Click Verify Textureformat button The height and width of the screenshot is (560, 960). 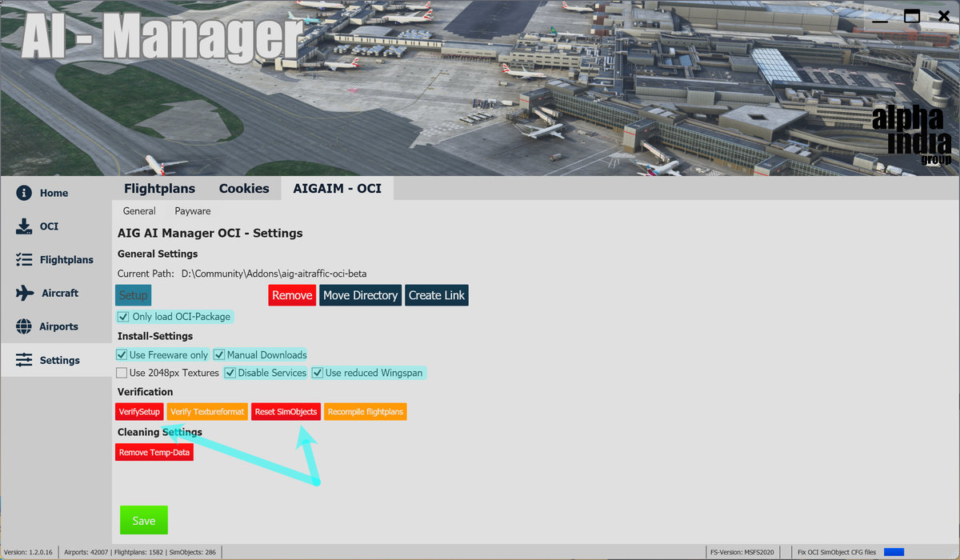click(x=207, y=412)
